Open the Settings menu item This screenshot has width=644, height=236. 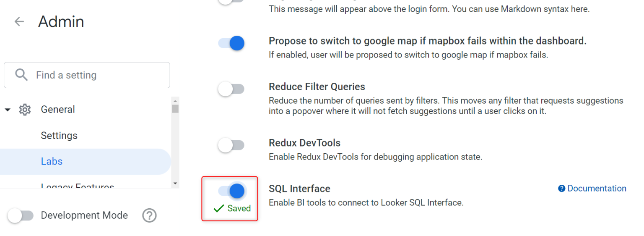click(x=59, y=136)
